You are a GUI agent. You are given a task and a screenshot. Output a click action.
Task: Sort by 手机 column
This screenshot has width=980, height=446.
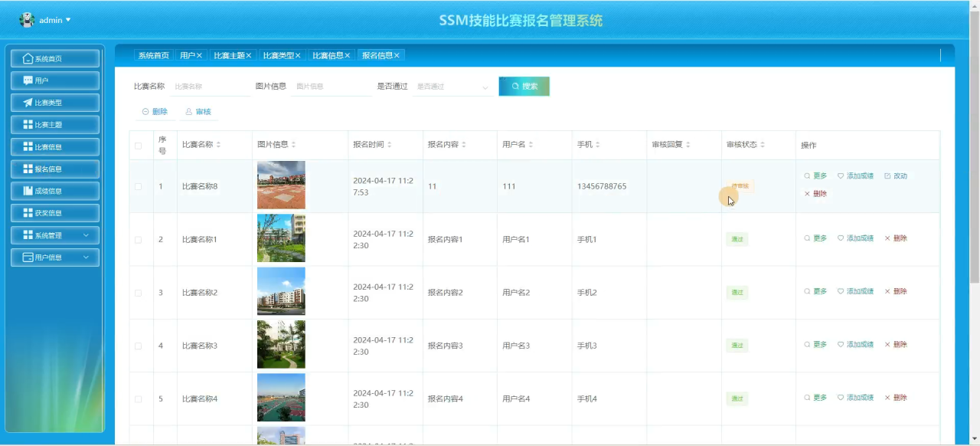[597, 145]
